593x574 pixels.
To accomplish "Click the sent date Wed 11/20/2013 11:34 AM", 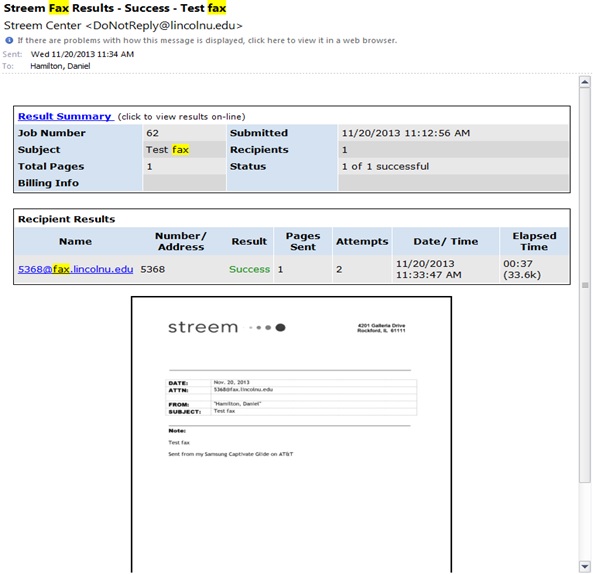I will 82,54.
